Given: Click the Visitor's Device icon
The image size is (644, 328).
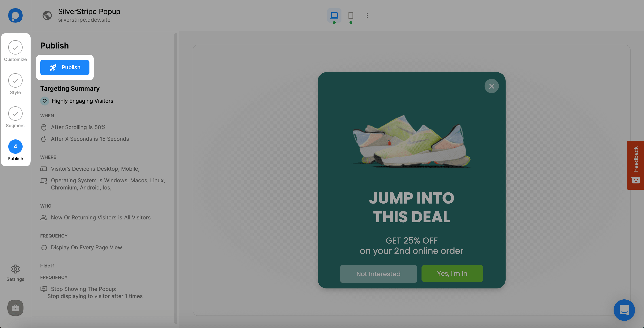Looking at the screenshot, I should pos(44,169).
